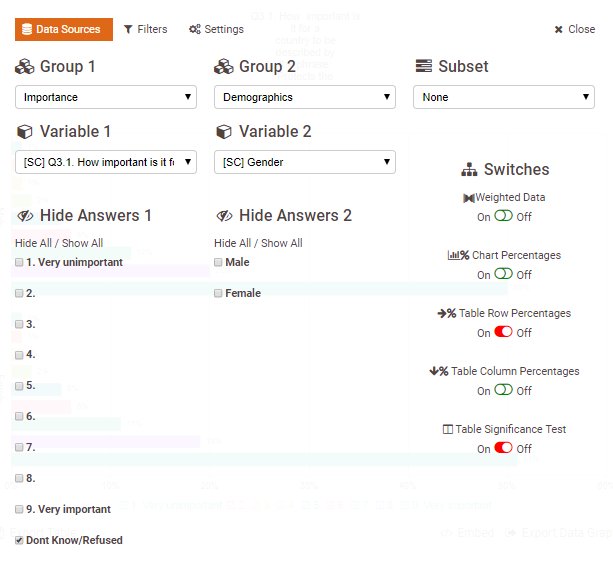Viewport: 613px width, 561px height.
Task: Uncheck the Dont Know/Refused checkbox
Action: pyautogui.click(x=19, y=540)
